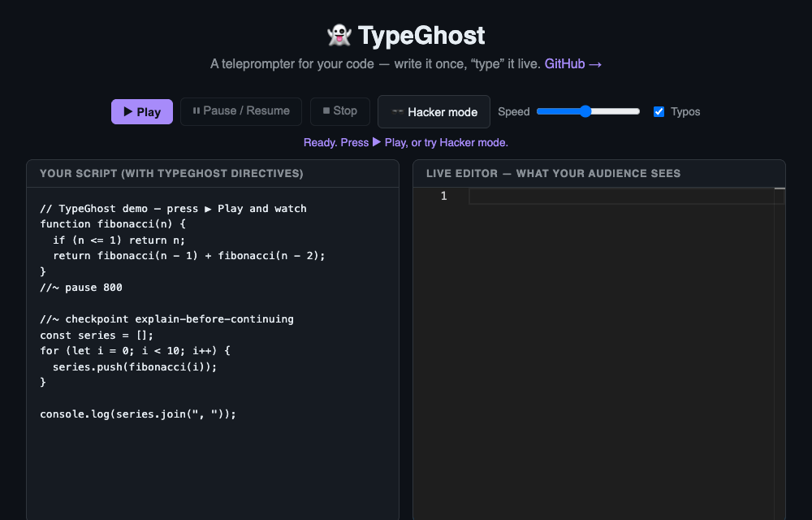Click the 'function fibonacci(n) {' line
812x520 pixels.
(113, 224)
